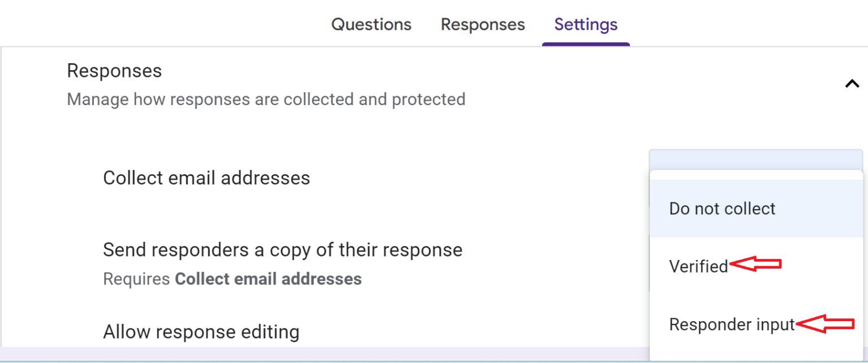Click the "Allow response editing" setting label
The image size is (868, 363).
click(x=201, y=332)
